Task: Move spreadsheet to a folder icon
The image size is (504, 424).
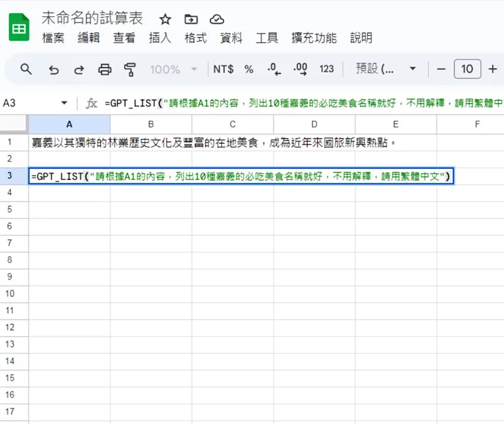Action: 191,19
